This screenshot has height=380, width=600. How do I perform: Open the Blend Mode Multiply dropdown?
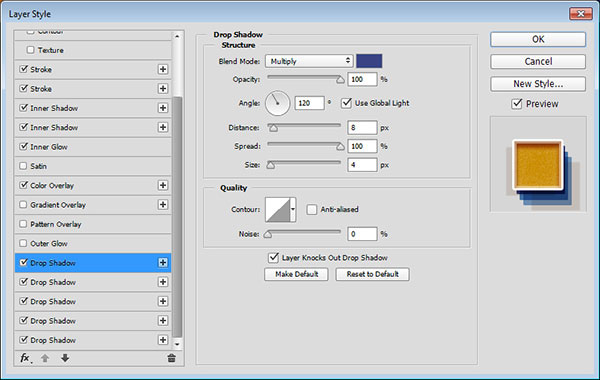[x=309, y=61]
